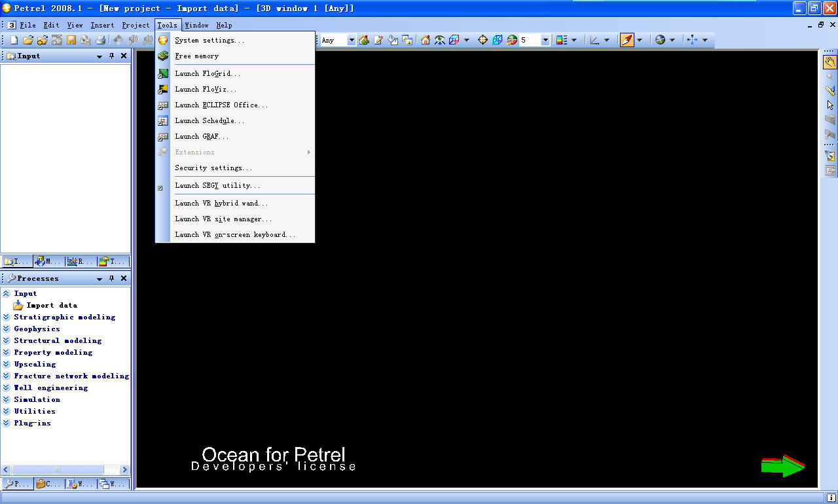Choose Launch VR site manager entry

click(x=235, y=219)
